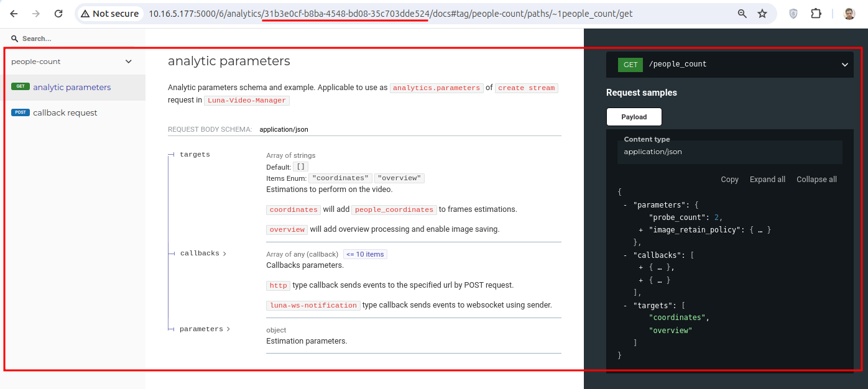Click the green GET badge in sidebar
Image resolution: width=868 pixels, height=389 pixels.
pyautogui.click(x=21, y=87)
